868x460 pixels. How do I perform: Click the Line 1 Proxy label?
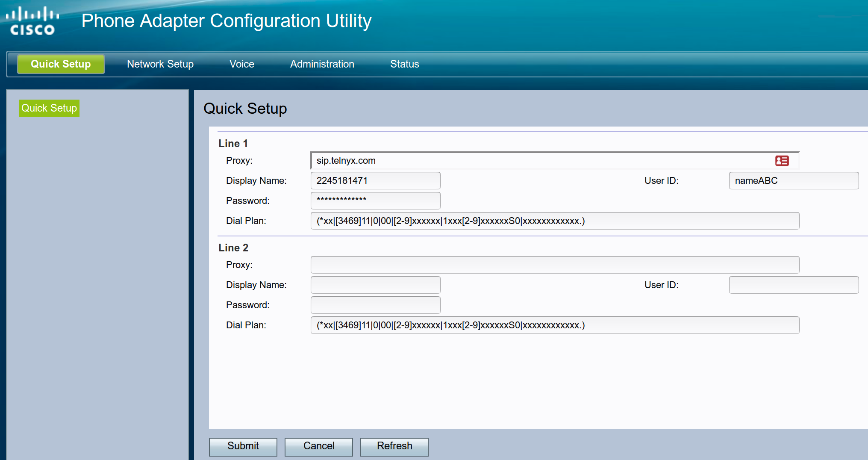point(239,161)
